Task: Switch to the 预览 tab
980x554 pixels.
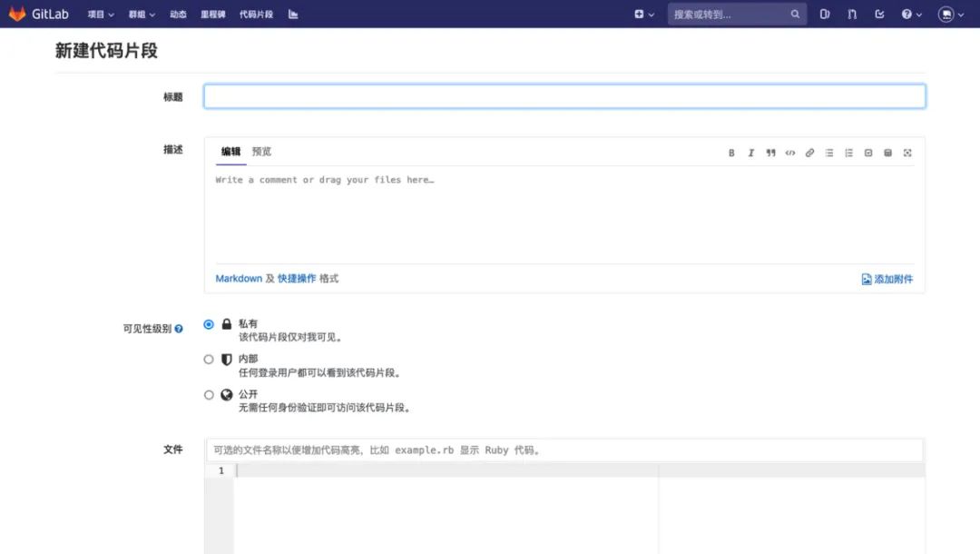Action: 261,152
